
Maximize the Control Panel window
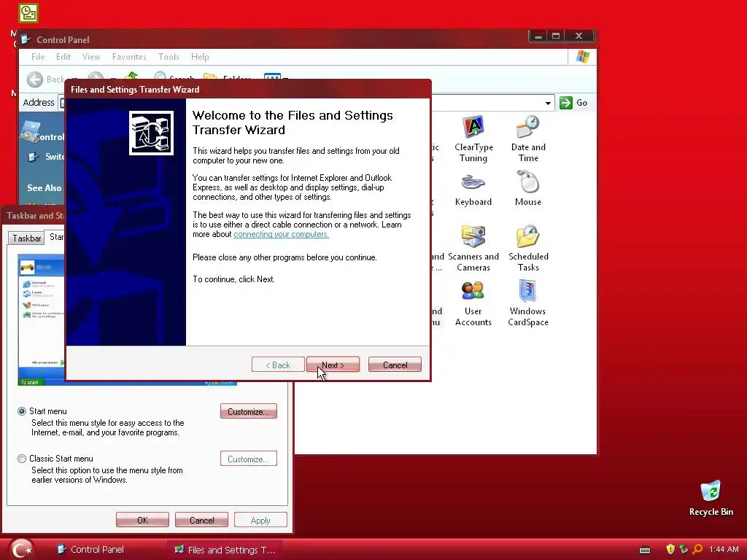coord(555,36)
